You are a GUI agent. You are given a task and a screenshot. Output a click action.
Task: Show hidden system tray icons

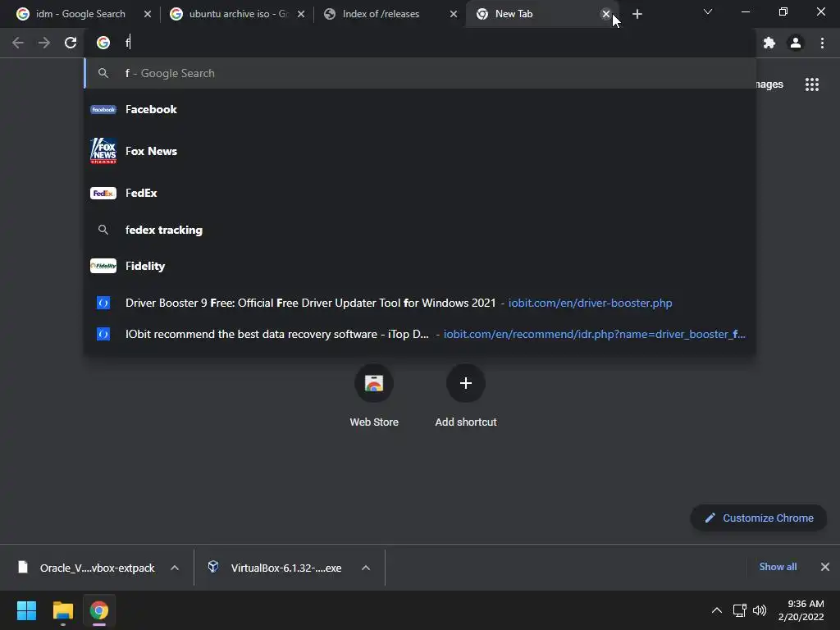[717, 610]
